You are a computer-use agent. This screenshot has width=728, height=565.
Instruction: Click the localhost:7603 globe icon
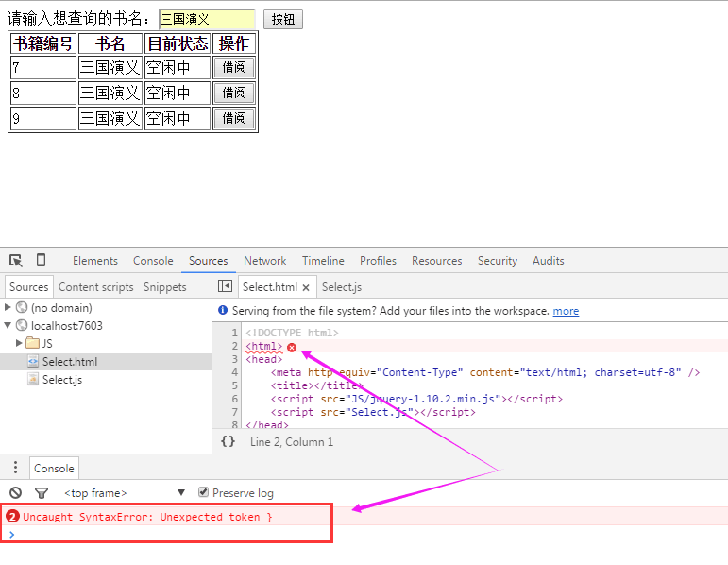tap(22, 325)
